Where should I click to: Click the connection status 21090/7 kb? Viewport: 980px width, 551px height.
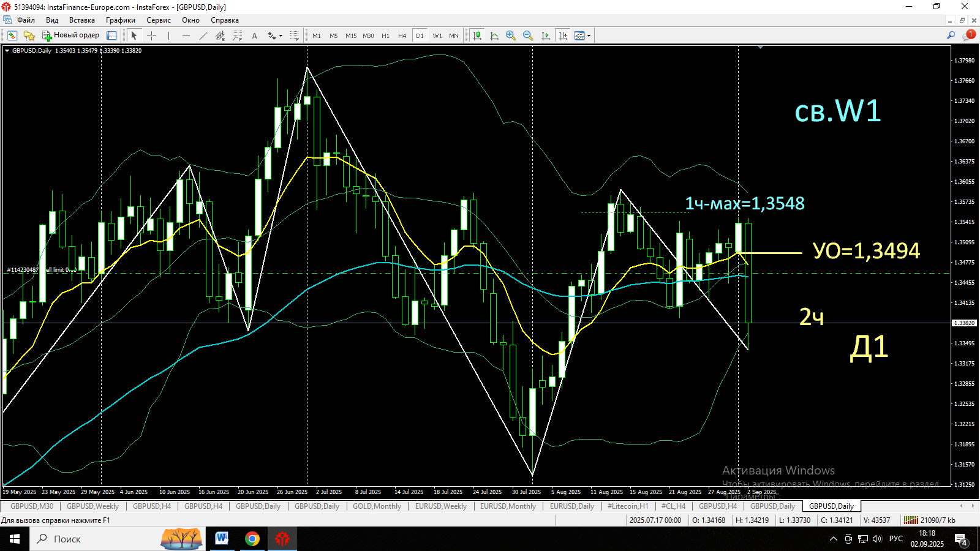pyautogui.click(x=930, y=520)
